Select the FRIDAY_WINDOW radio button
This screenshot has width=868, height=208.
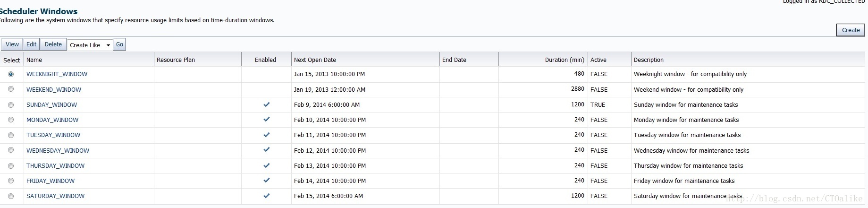pyautogui.click(x=11, y=181)
